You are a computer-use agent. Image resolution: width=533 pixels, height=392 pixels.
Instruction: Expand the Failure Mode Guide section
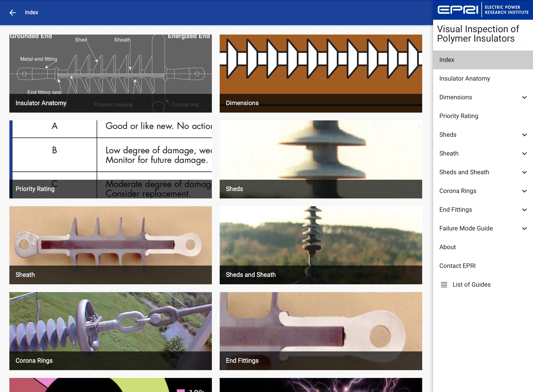pyautogui.click(x=523, y=228)
